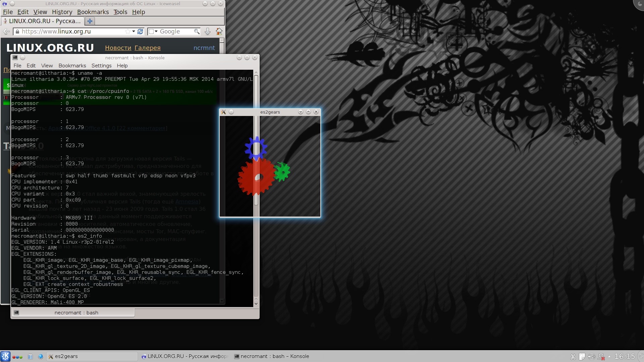The width and height of the screenshot is (644, 362).
Task: Click Konsole scrollbar down arrow
Action: [256, 304]
